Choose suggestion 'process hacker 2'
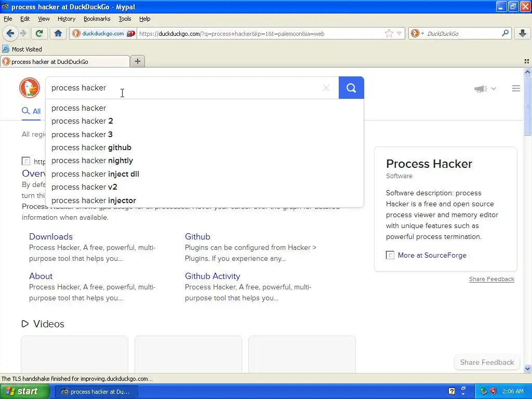The height and width of the screenshot is (399, 532). pos(205,121)
